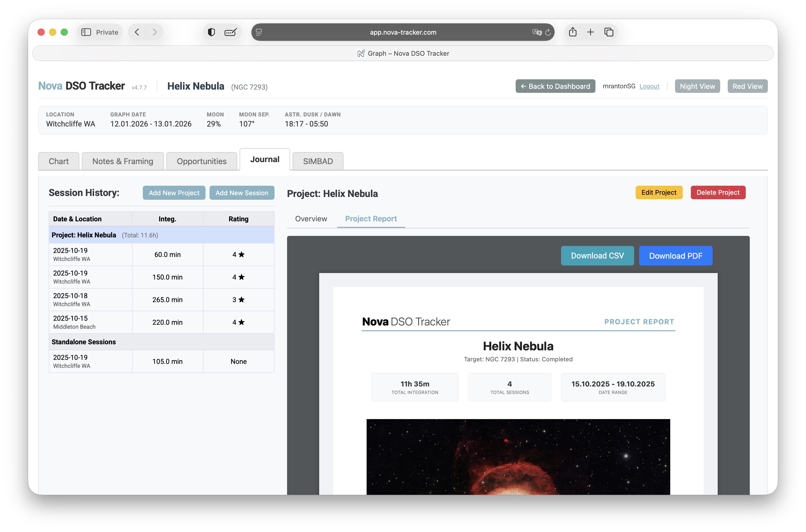The width and height of the screenshot is (806, 532).
Task: Switch to the Chart tab
Action: tap(59, 161)
